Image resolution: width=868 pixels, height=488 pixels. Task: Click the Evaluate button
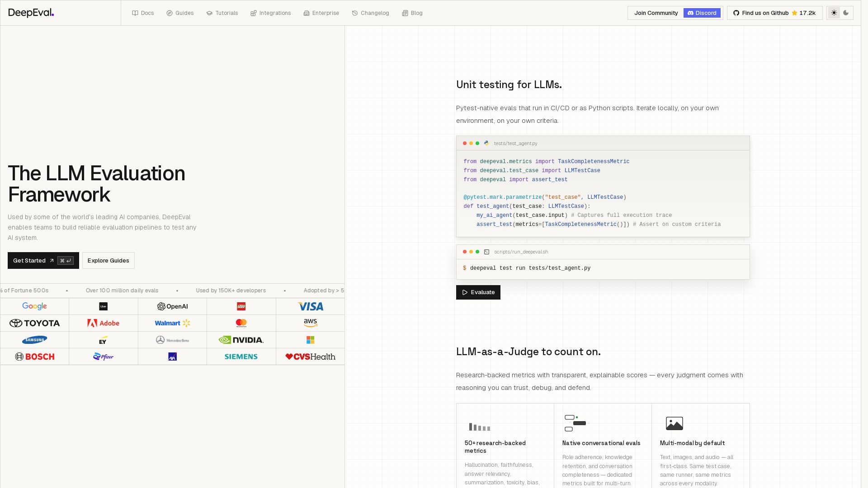478,292
